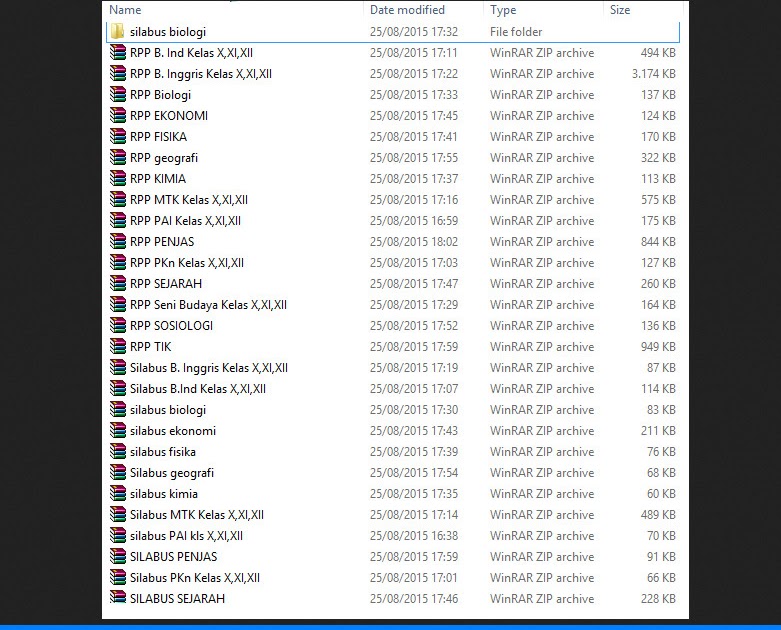Click the RPP FISIKA archive icon
Image resolution: width=781 pixels, height=630 pixels.
tap(118, 136)
